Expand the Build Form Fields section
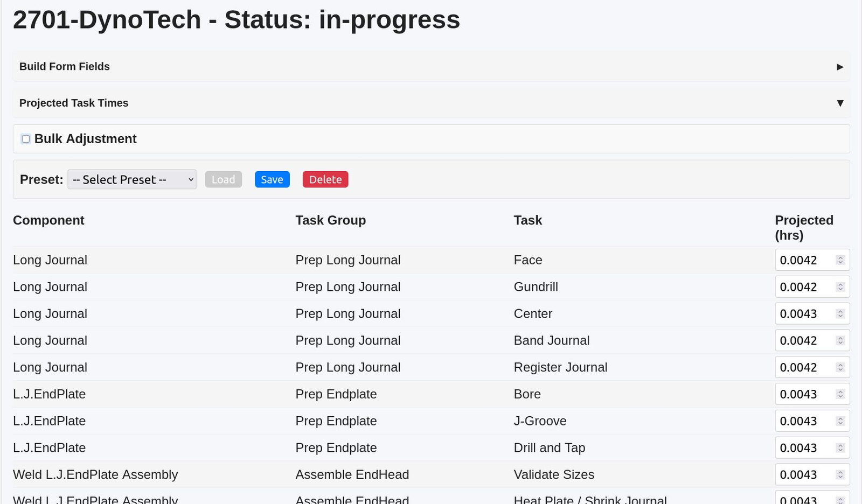The image size is (862, 504). click(839, 67)
